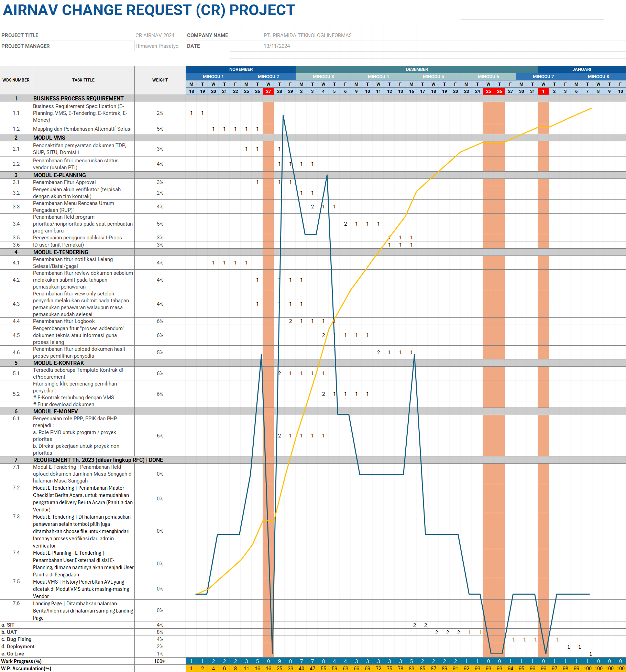This screenshot has width=626, height=672.
Task: Click the MODUL VMS section row title
Action: pos(49,138)
